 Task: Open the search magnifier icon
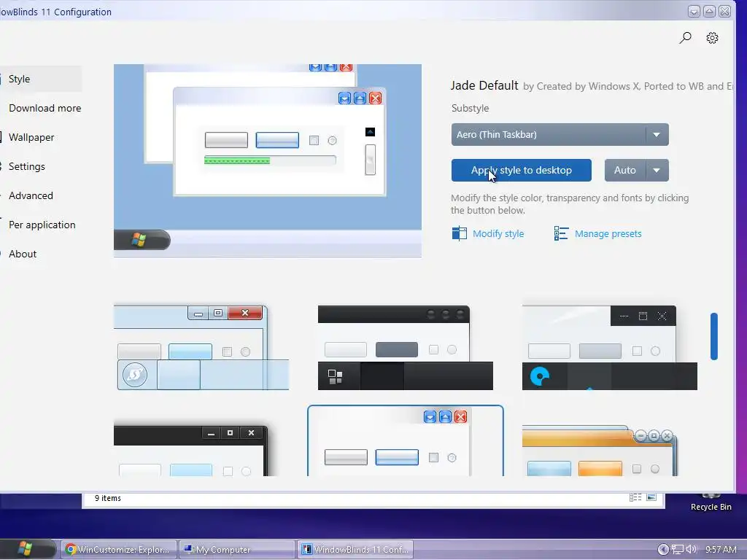coord(685,38)
